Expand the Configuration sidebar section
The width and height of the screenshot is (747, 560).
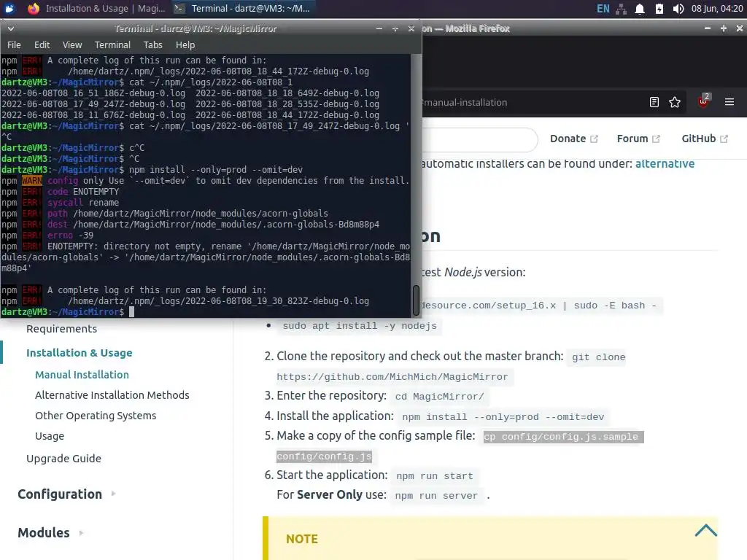pyautogui.click(x=66, y=494)
